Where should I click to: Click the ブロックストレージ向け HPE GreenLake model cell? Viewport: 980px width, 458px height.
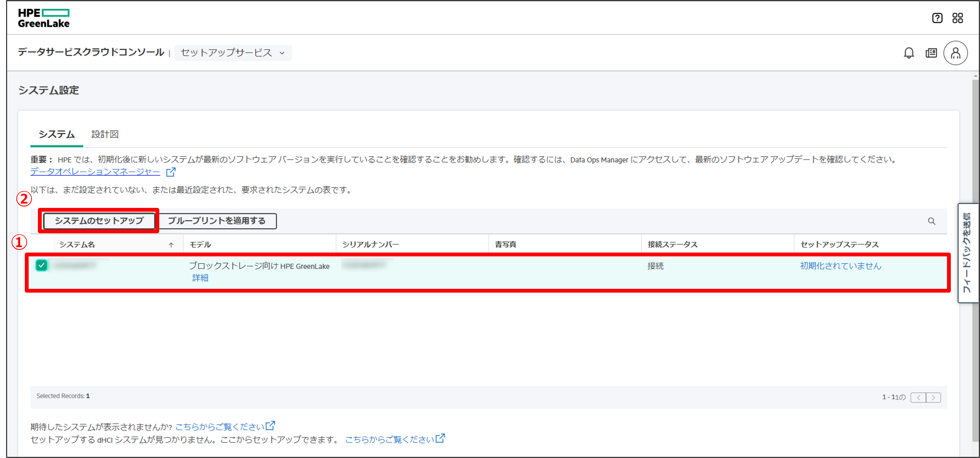(x=260, y=266)
